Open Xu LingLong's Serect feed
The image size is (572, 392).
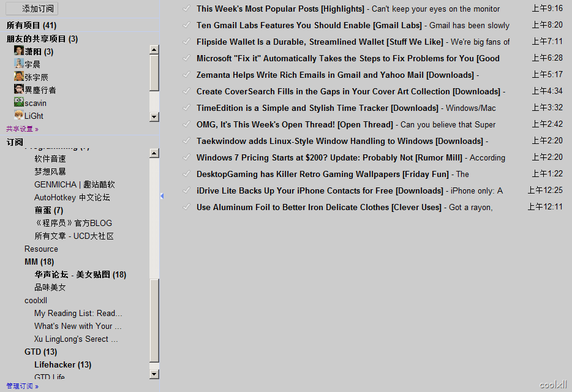(76, 339)
